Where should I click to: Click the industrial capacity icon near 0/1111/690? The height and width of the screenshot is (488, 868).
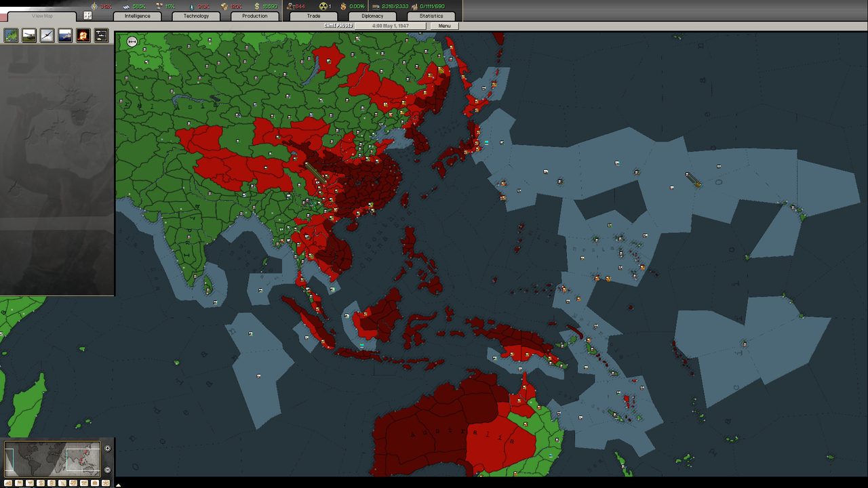(x=414, y=6)
